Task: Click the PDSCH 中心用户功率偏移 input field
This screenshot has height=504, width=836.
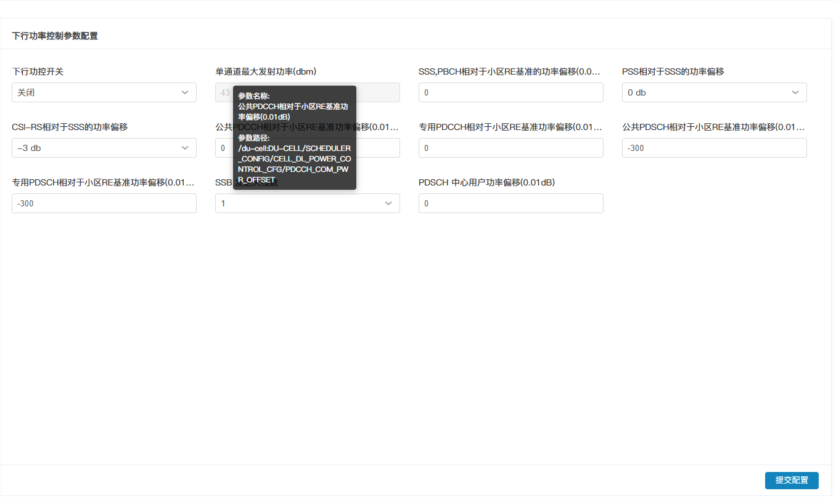Action: point(510,203)
